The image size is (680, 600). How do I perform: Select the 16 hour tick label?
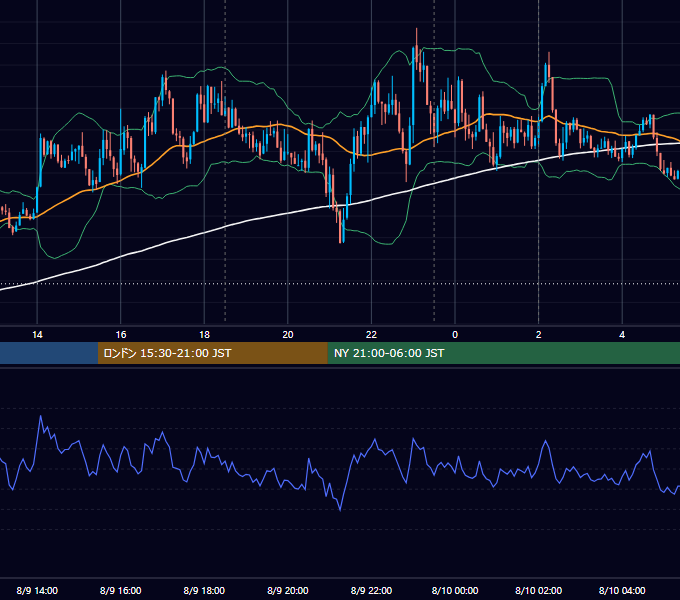pos(121,335)
